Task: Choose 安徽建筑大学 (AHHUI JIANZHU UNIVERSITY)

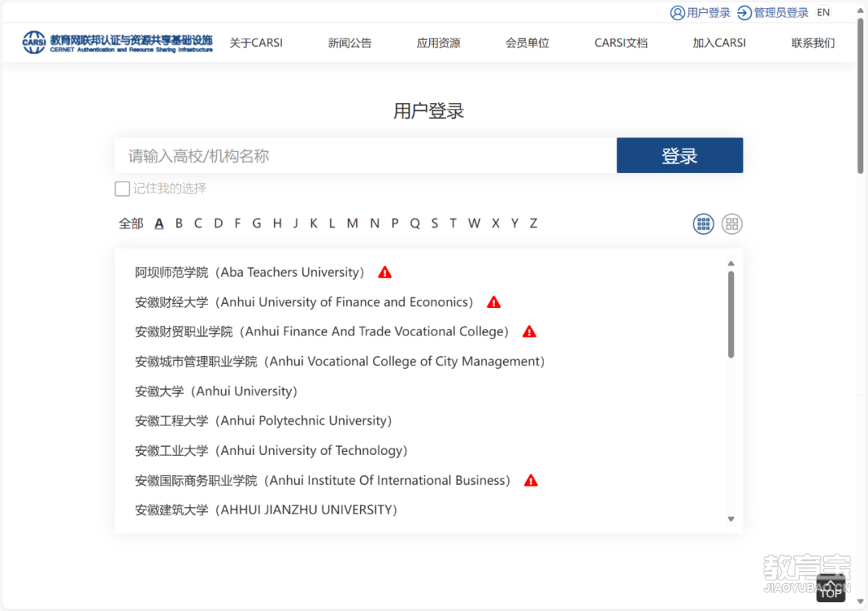Action: click(x=266, y=510)
